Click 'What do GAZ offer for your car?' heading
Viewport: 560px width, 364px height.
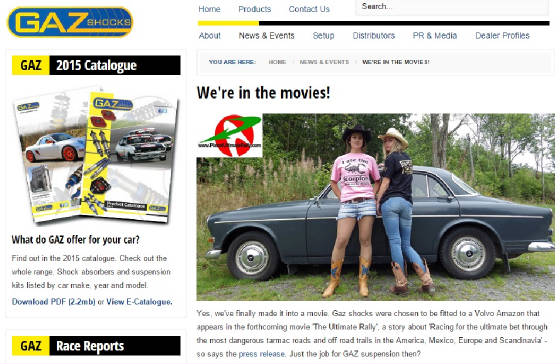coord(75,239)
